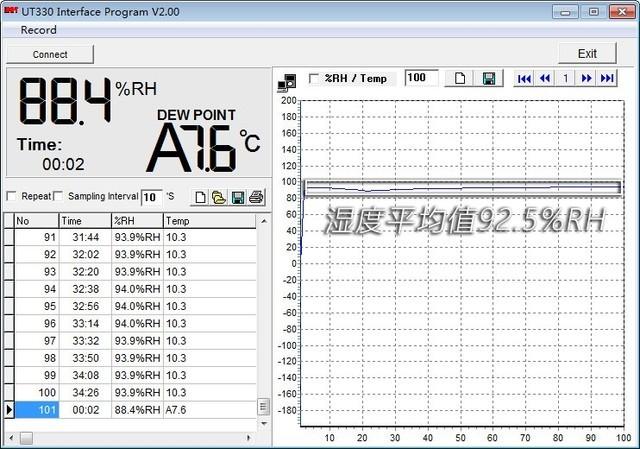640x449 pixels.
Task: Save the graph using the chart floppy icon
Action: (489, 78)
